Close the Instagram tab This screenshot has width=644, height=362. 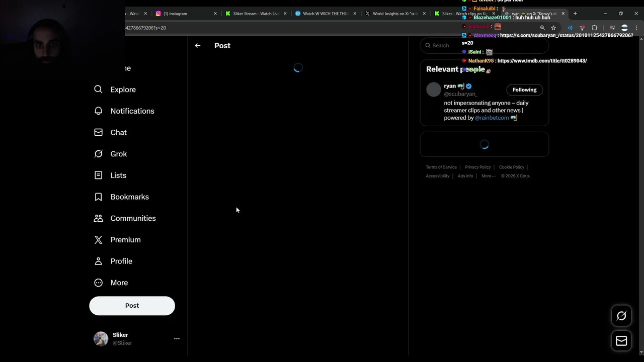pyautogui.click(x=215, y=14)
